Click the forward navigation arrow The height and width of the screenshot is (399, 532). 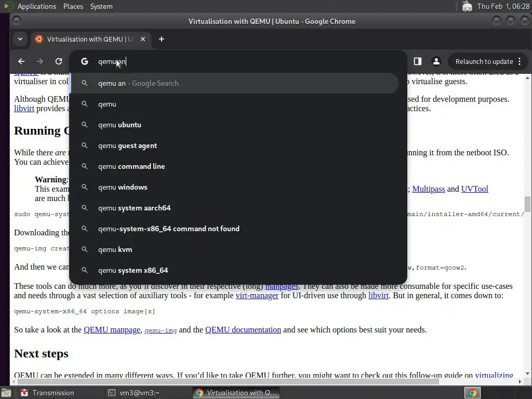coord(39,61)
